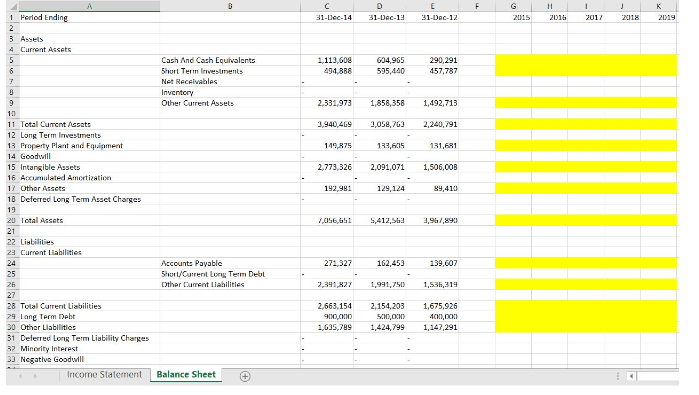Click value 457,787

point(443,71)
